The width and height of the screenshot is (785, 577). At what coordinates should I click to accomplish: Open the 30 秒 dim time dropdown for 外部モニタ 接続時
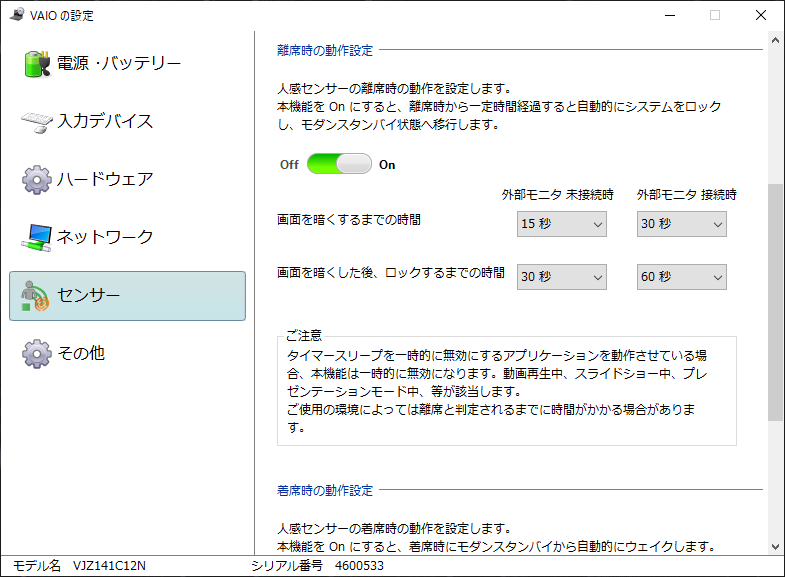681,224
